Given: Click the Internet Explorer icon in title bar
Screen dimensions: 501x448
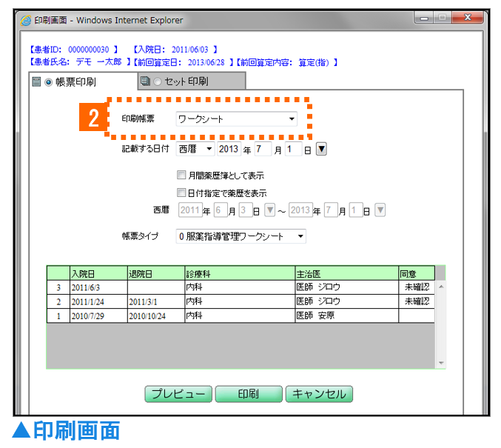Looking at the screenshot, I should click(27, 21).
